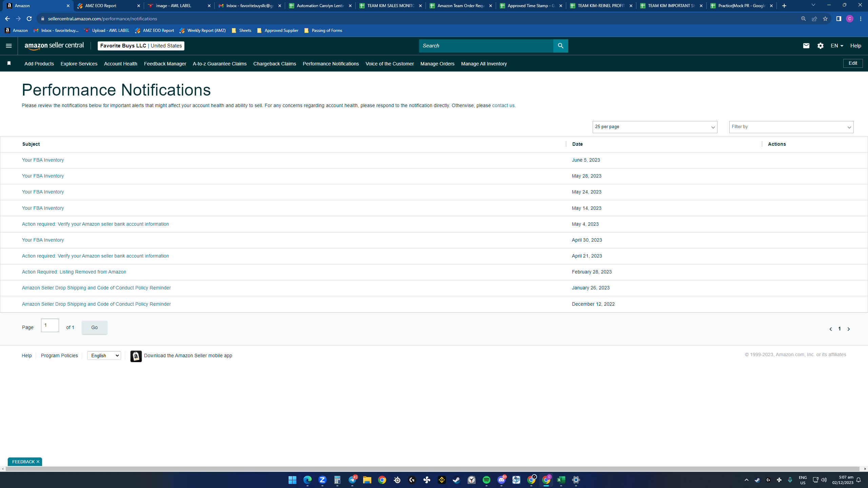Viewport: 868px width, 488px height.
Task: Open the messages envelope icon
Action: (x=806, y=46)
